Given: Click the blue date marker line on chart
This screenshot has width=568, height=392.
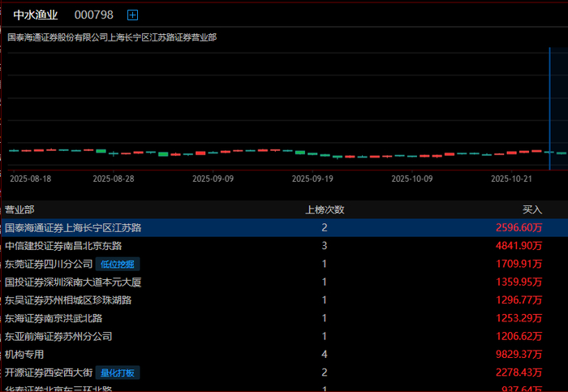Looking at the screenshot, I should (x=549, y=108).
